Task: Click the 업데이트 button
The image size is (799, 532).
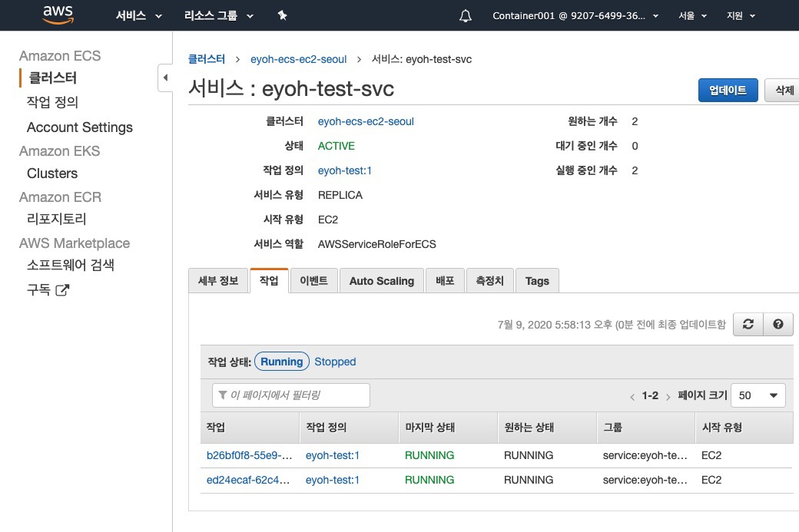Action: click(x=728, y=90)
